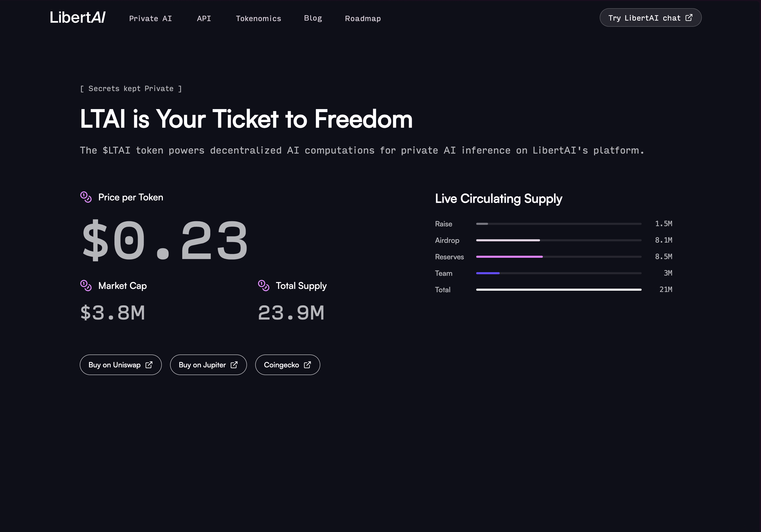761x532 pixels.
Task: Click external-link icon in Buy on Jupiter
Action: (x=234, y=365)
